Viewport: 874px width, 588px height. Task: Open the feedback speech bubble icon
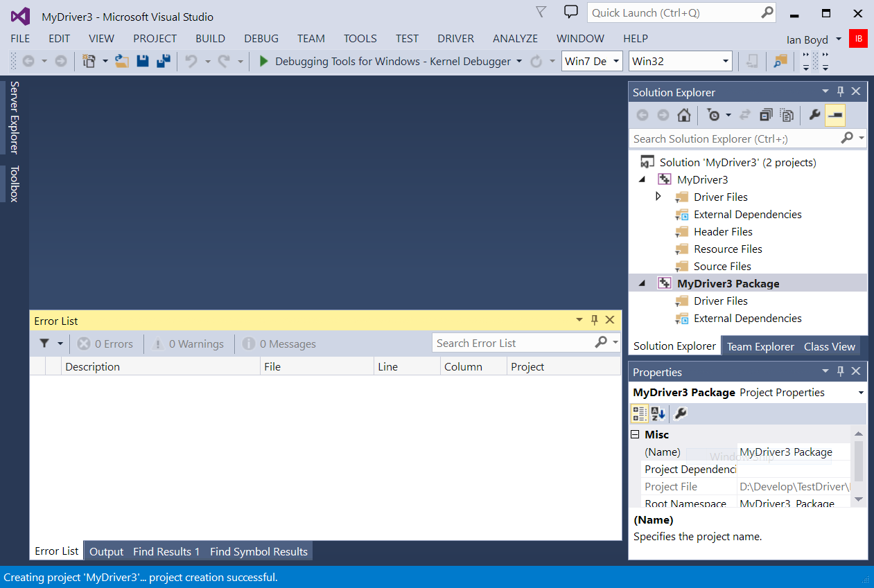click(x=570, y=12)
